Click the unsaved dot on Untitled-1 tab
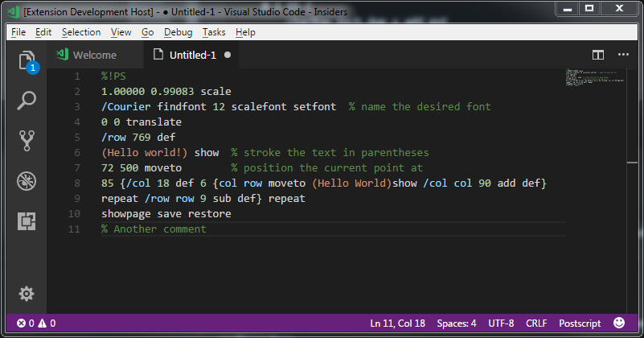The image size is (644, 338). click(228, 55)
